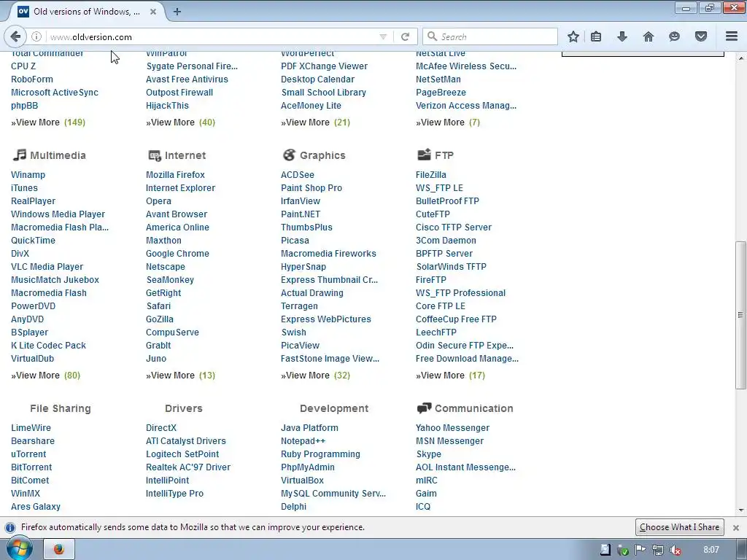
Task: Click the info icon in notification bar
Action: click(x=9, y=528)
